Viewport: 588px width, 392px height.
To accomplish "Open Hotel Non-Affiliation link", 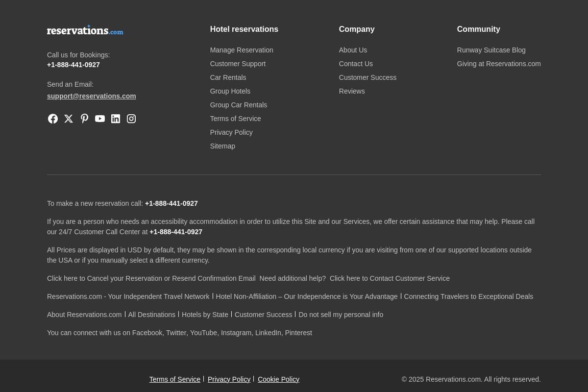I will click(307, 297).
